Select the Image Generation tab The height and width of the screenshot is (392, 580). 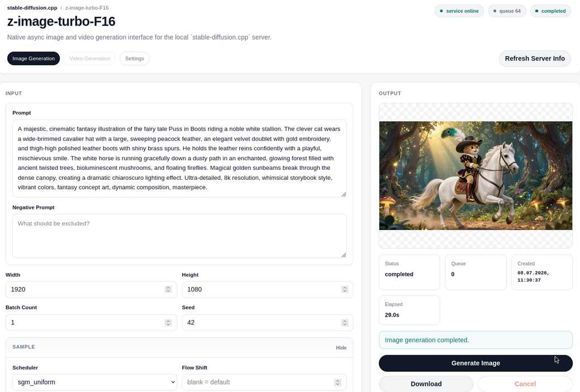(x=34, y=59)
